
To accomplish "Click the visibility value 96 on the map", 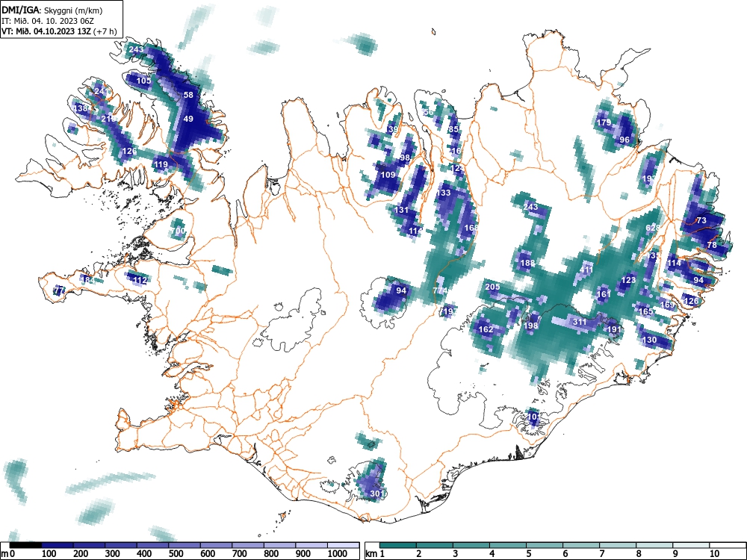I will (624, 140).
